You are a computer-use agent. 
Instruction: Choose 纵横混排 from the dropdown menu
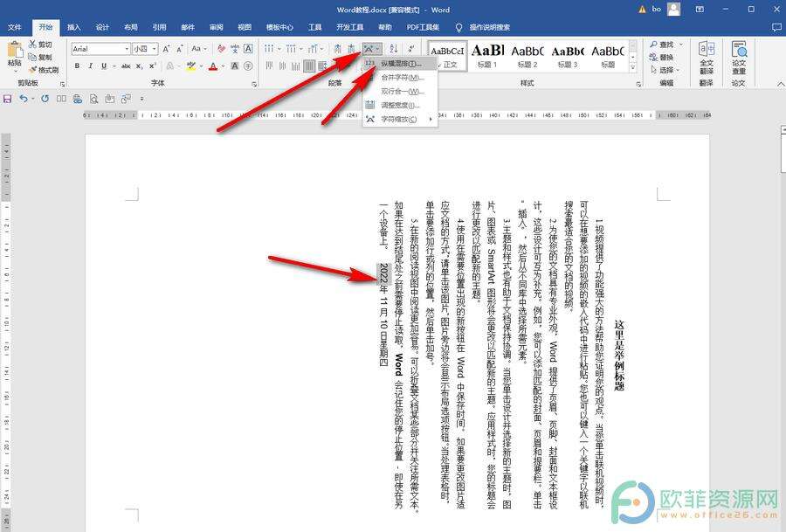coord(401,64)
